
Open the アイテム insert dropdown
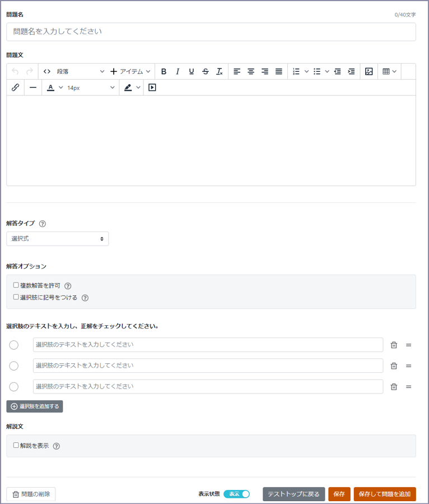(130, 71)
